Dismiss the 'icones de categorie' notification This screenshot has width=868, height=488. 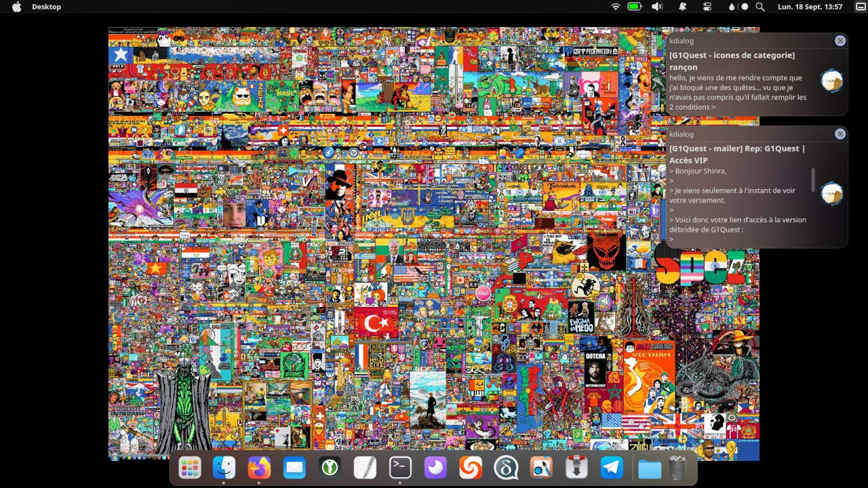(x=840, y=41)
